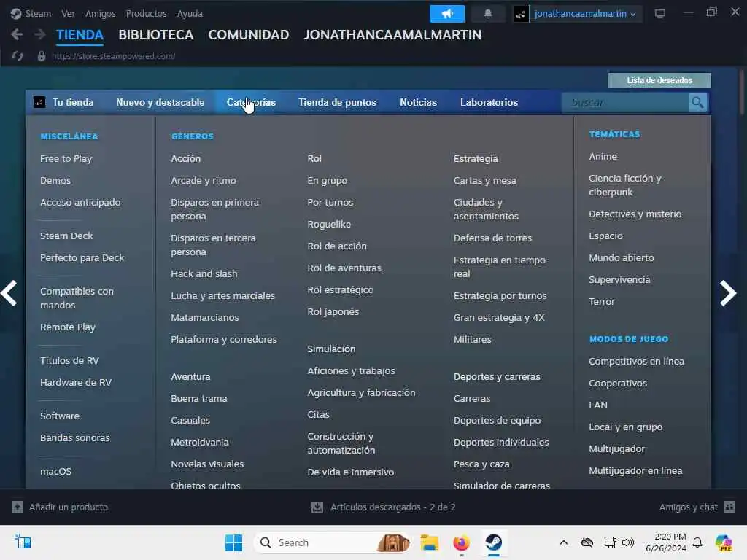Click the store URL address bar
Screen dimensions: 747x560
point(113,56)
